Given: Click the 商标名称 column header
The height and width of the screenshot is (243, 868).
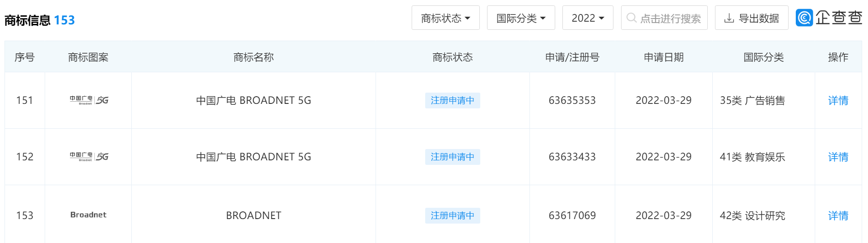Looking at the screenshot, I should point(254,57).
